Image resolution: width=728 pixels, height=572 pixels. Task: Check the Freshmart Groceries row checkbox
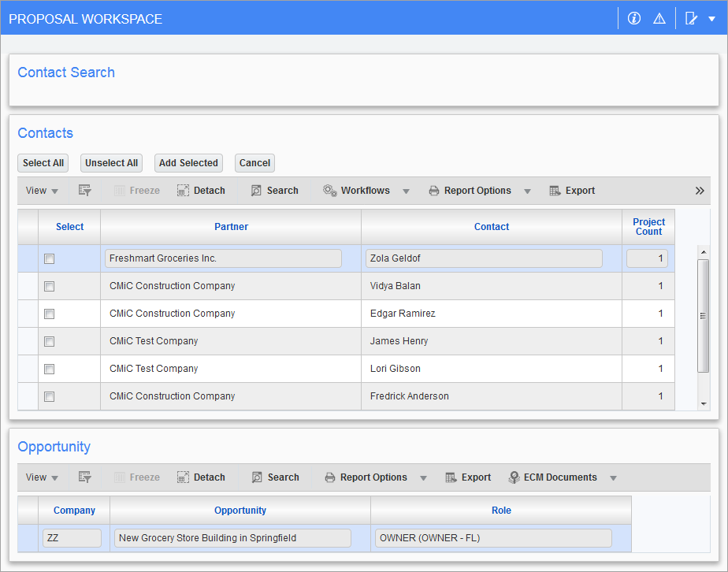click(49, 258)
